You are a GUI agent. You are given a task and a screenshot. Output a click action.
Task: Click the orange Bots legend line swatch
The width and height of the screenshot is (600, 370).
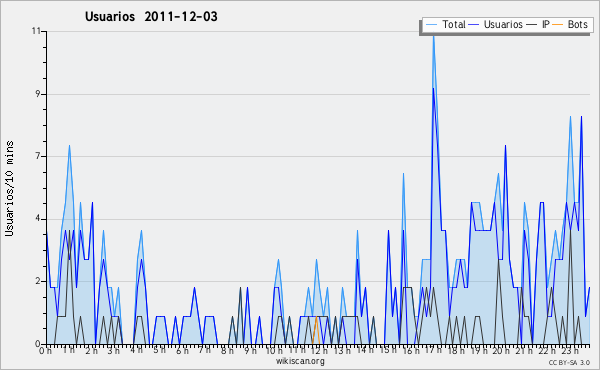(x=558, y=25)
